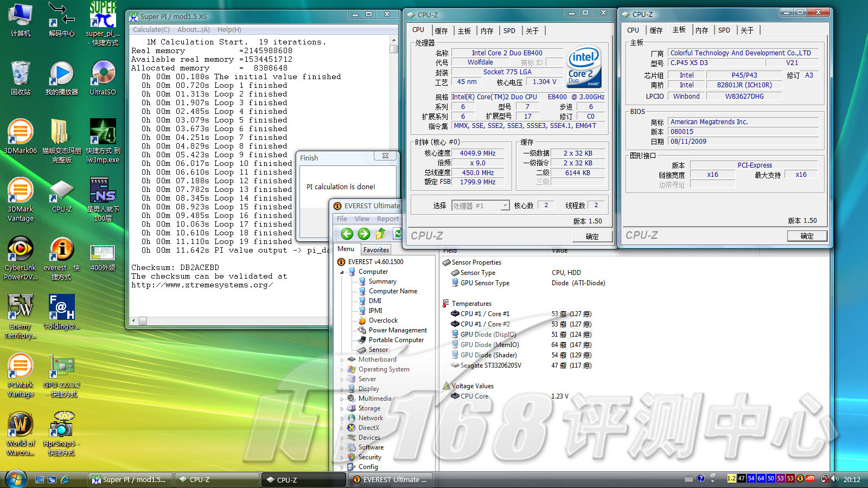
Task: Collapse the Computer node in EVEREST tree
Action: coord(342,272)
